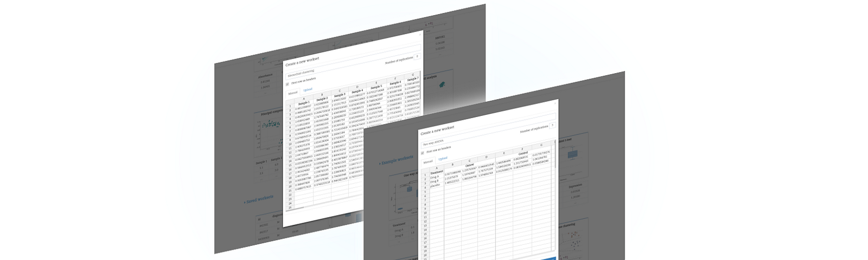This screenshot has height=260, width=868.
Task: Select the 'Control' header cell in the ANOVA table
Action: point(523,153)
